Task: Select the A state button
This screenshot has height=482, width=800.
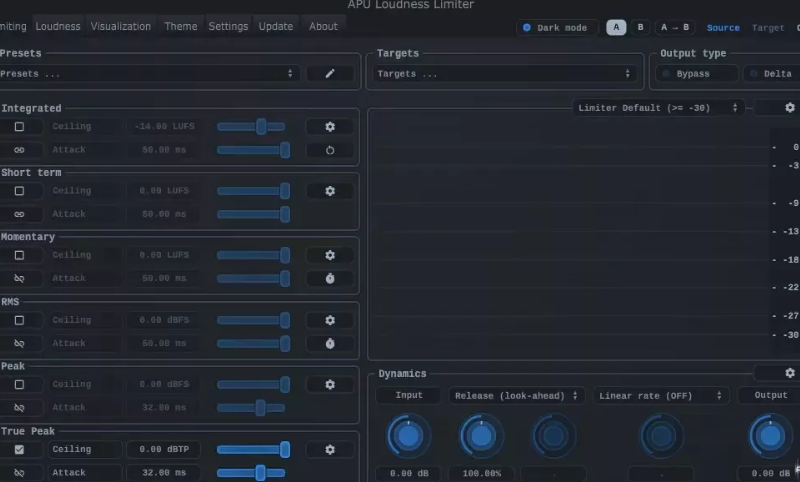Action: [616, 28]
